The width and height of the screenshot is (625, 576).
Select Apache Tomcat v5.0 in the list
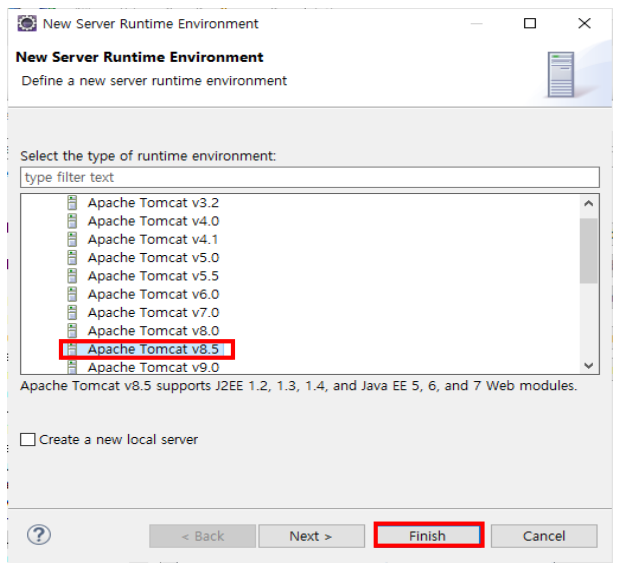pyautogui.click(x=153, y=258)
